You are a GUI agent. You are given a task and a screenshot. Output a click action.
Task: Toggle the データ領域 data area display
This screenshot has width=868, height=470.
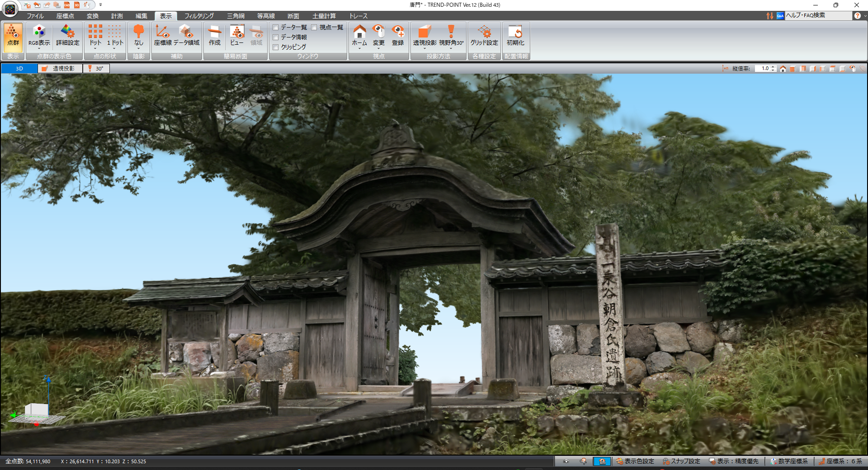tap(186, 35)
